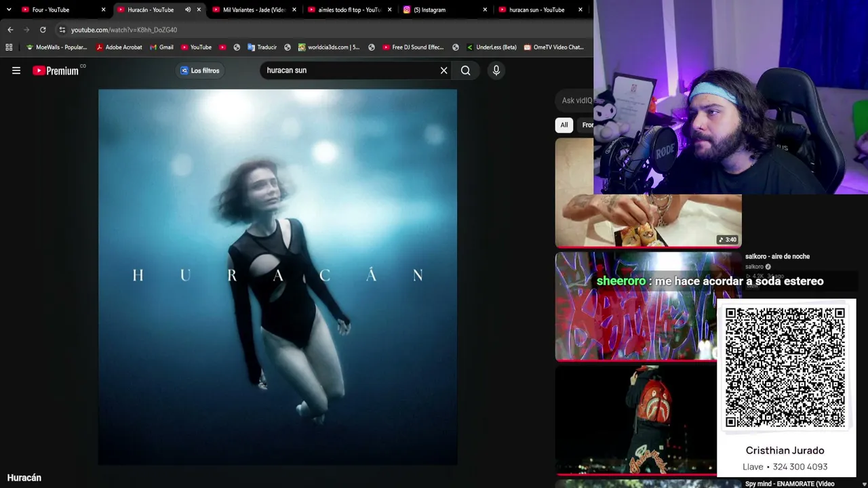Open the red backpack video thumbnail

coord(636,420)
